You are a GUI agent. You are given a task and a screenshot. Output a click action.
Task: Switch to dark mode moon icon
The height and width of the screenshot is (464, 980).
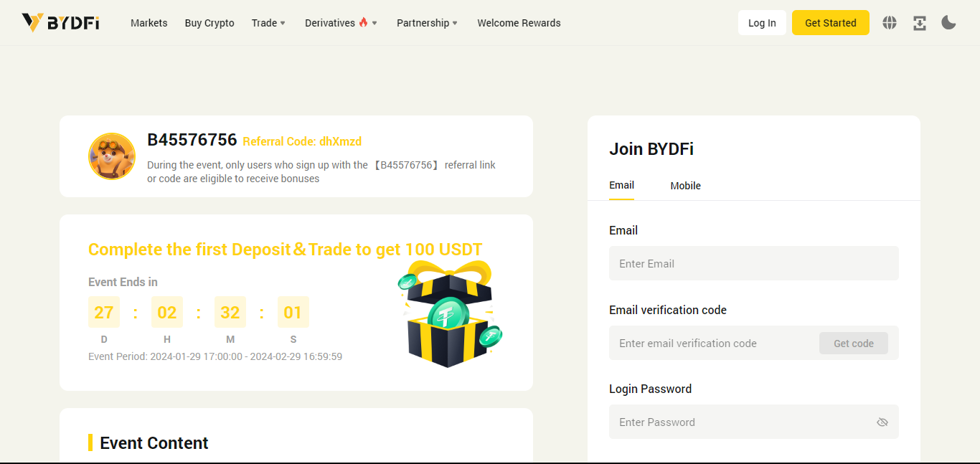tap(949, 23)
